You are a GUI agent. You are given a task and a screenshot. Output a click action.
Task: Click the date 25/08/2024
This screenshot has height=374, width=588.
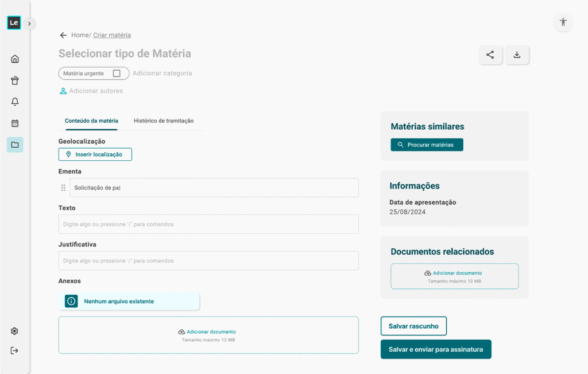coord(407,212)
